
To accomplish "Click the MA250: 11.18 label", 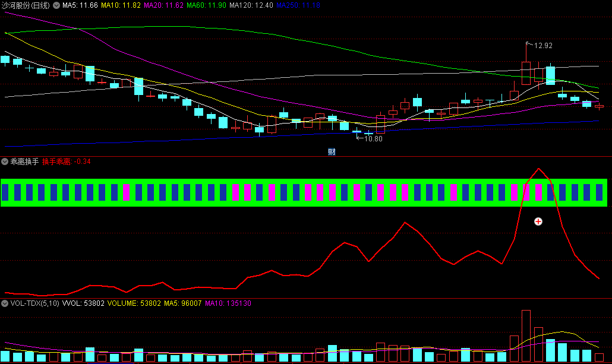I will tap(298, 5).
